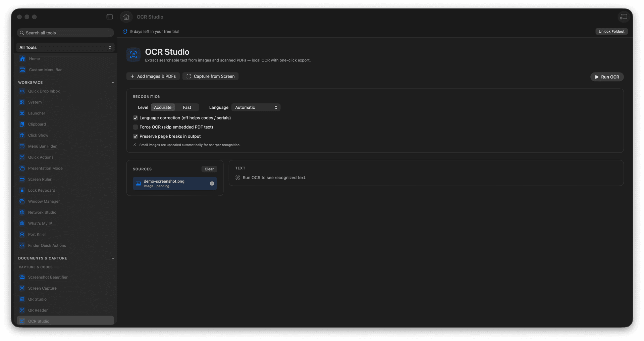
Task: Open OCR Studio sidebar item
Action: coord(65,321)
